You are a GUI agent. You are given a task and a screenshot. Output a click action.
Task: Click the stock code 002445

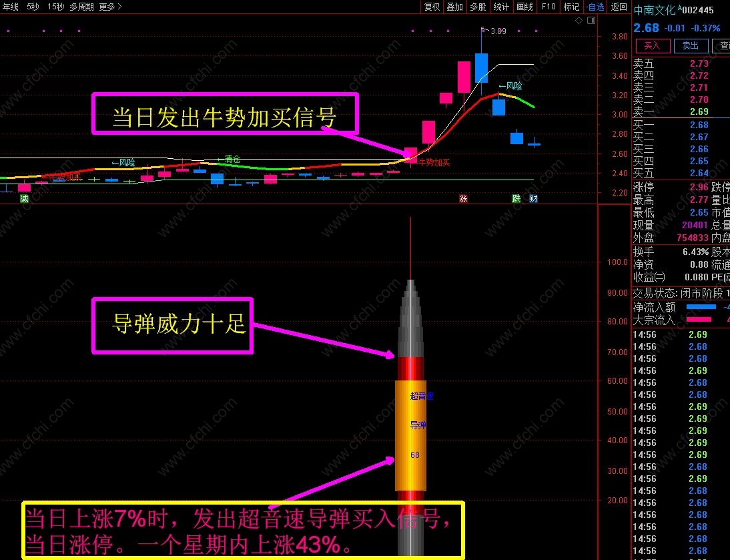pyautogui.click(x=697, y=10)
